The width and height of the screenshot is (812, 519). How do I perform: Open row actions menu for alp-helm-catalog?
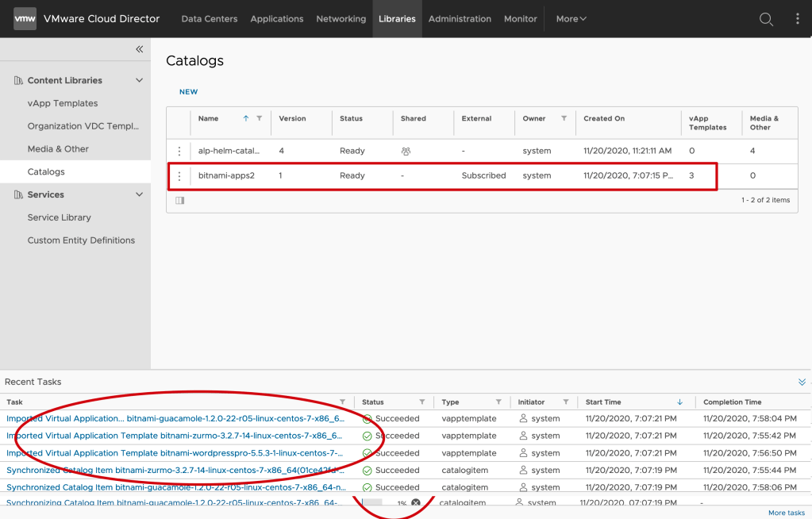(x=179, y=151)
